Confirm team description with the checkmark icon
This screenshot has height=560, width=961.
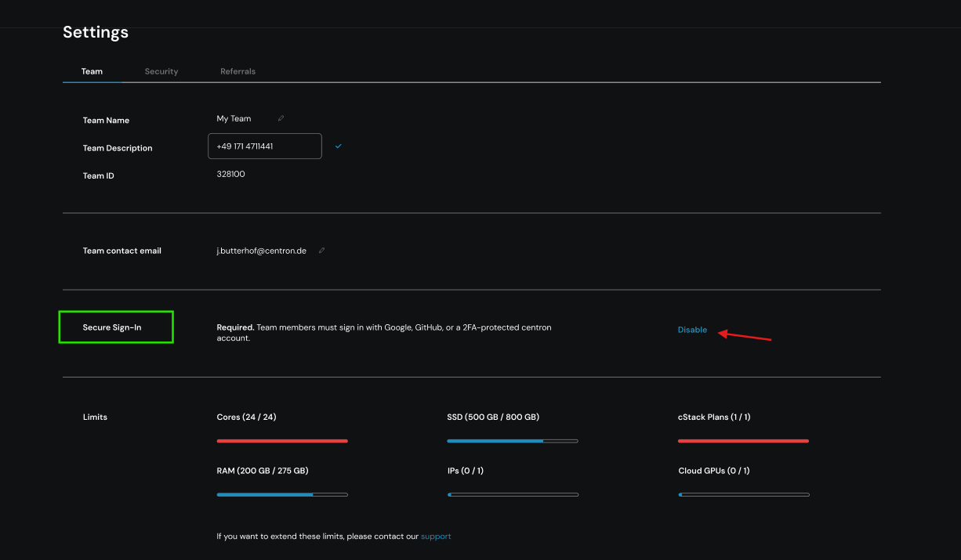[x=339, y=146]
